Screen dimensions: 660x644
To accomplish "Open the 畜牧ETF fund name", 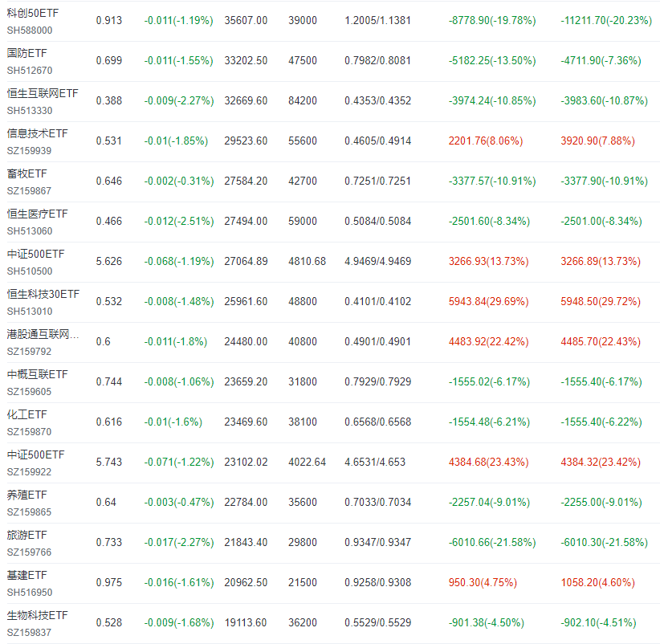I will (x=27, y=173).
